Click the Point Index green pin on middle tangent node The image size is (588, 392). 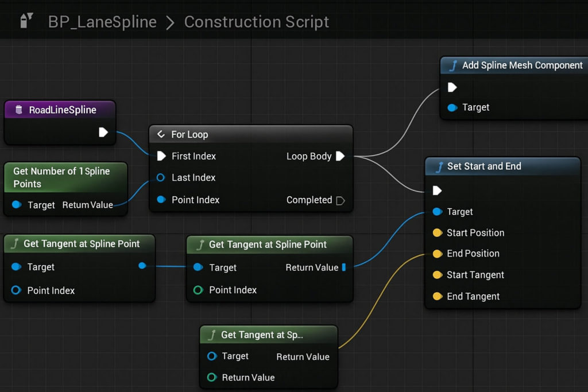pos(198,290)
